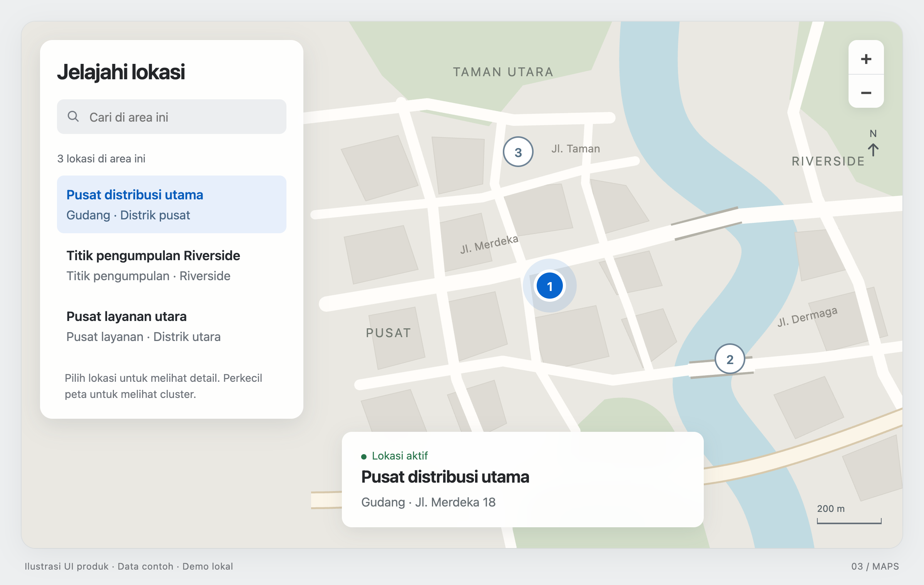Click the 'Pilih lokasi untuk melihat detail' hint
The height and width of the screenshot is (585, 924).
163,386
